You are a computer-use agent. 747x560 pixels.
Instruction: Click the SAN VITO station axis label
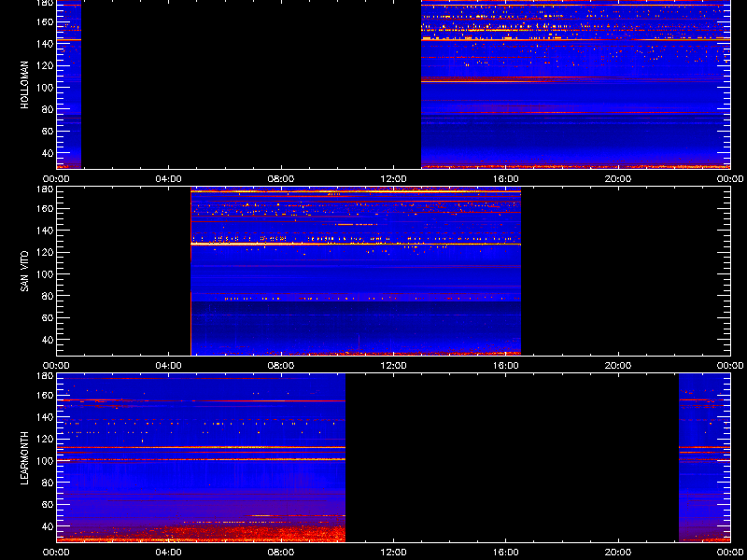25,272
